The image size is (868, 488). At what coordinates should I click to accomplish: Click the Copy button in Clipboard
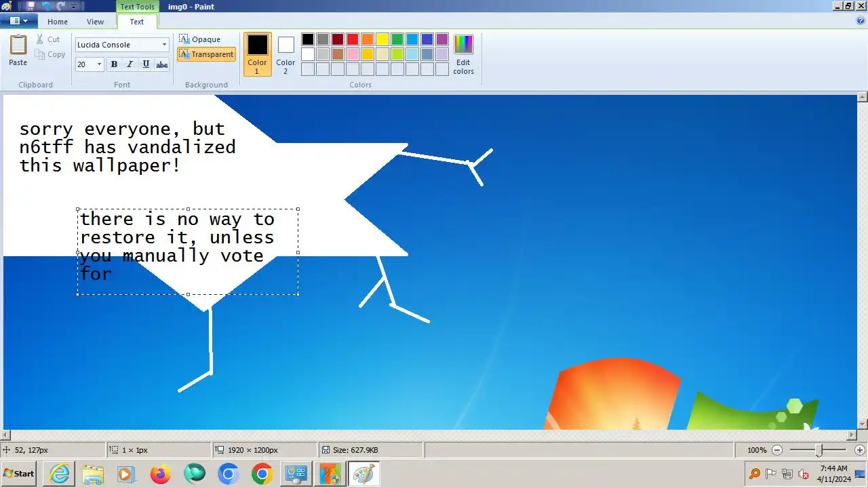[x=50, y=54]
